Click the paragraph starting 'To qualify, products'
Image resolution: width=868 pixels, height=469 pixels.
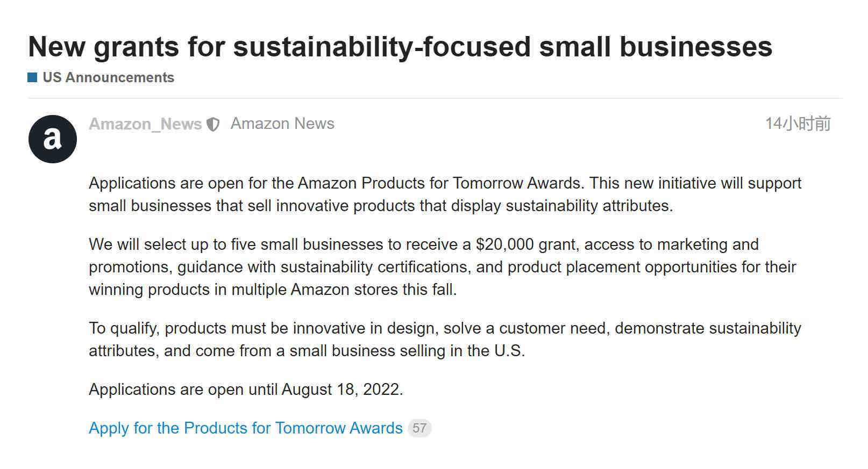445,340
